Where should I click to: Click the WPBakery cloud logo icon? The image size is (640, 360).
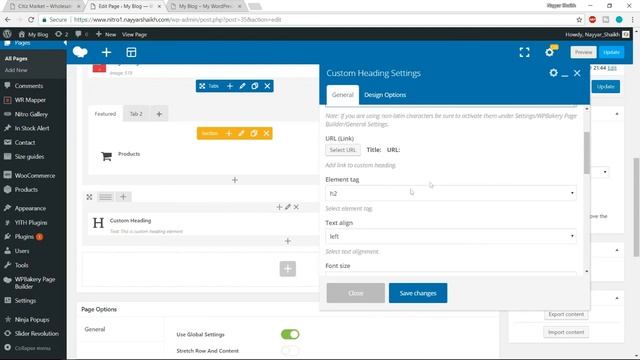tap(80, 52)
